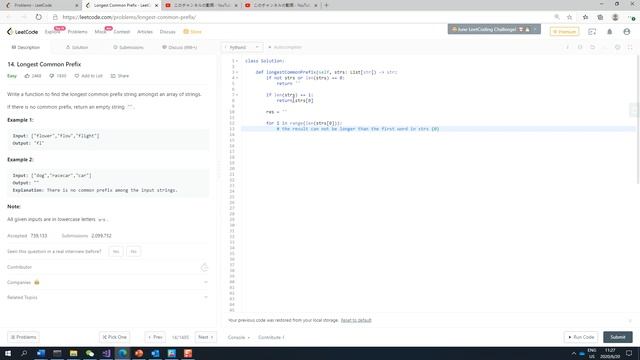
Task: Expand the Contributor section
Action: coord(108,267)
